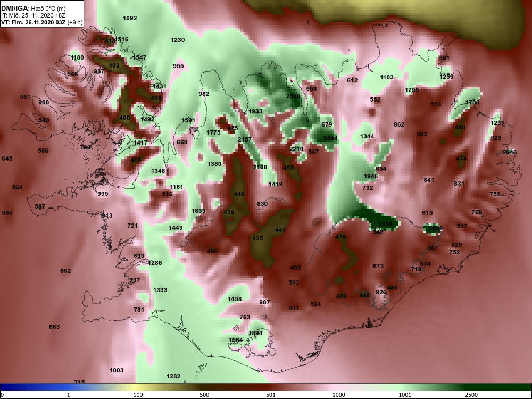Image resolution: width=532 pixels, height=399 pixels.
Task: Pick the map value 1431
Action: 160,86
